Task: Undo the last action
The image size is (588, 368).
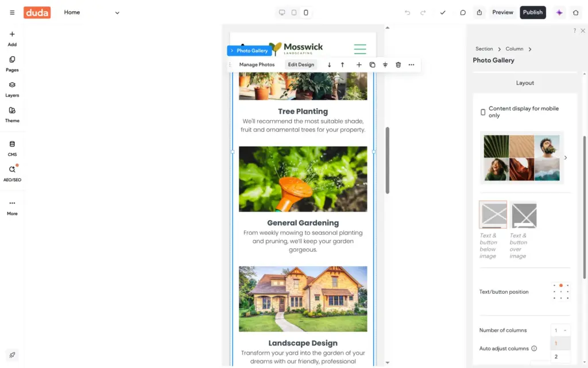Action: coord(407,13)
